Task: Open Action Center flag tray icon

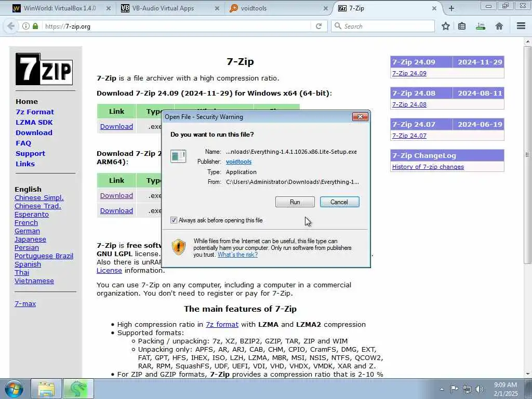Action: [454, 389]
